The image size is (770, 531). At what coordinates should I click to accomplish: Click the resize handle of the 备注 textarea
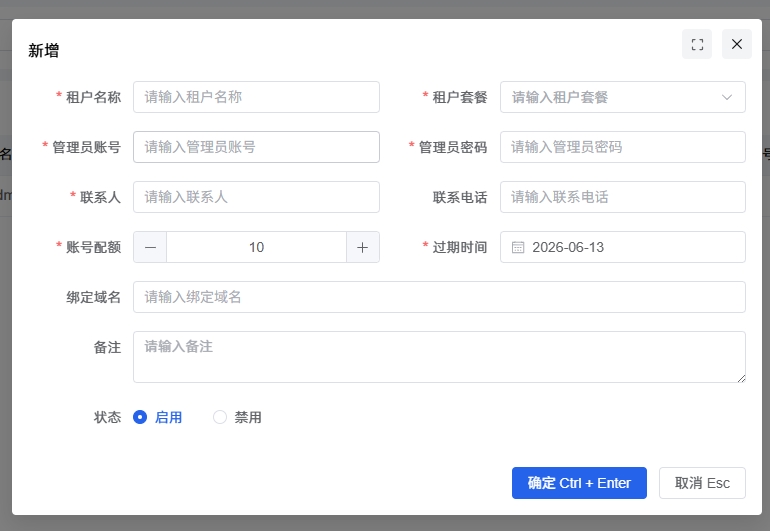[742, 378]
